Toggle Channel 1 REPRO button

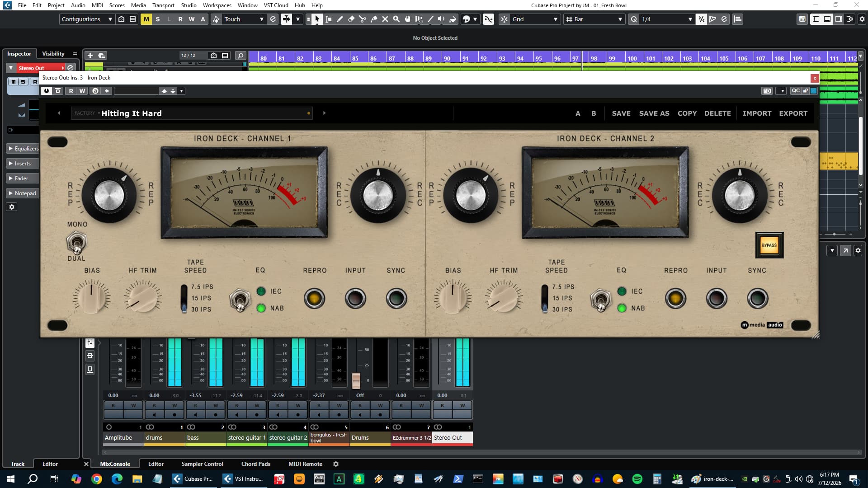[314, 298]
